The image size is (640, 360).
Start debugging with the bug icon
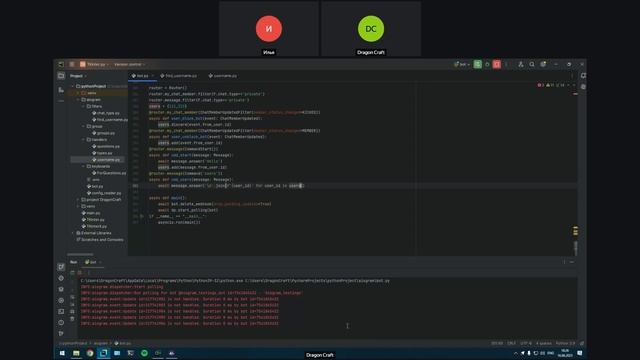487,64
